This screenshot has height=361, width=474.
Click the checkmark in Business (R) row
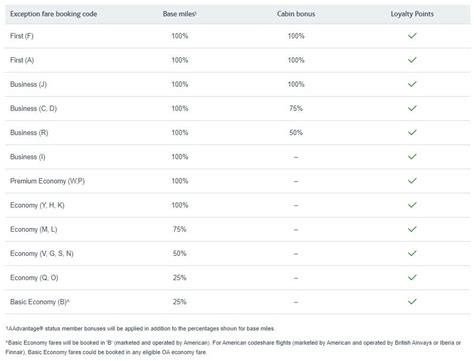(x=412, y=132)
